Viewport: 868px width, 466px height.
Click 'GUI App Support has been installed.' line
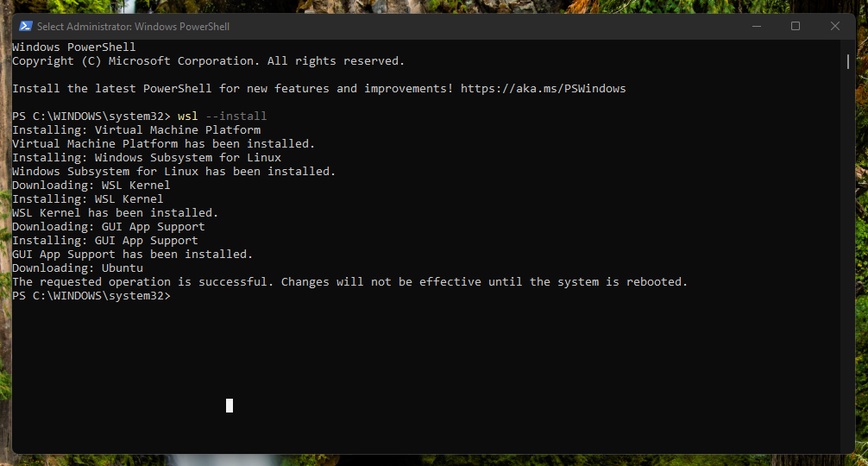click(133, 255)
